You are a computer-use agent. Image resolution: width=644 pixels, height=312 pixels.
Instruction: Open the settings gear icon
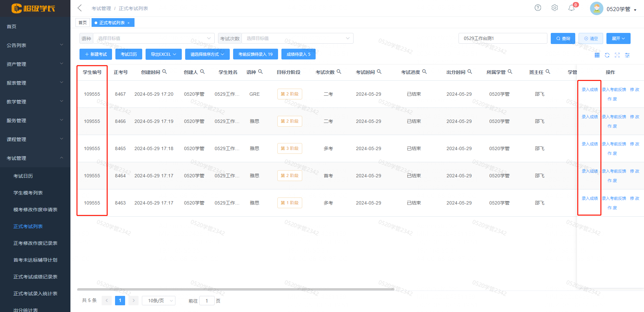[x=554, y=8]
